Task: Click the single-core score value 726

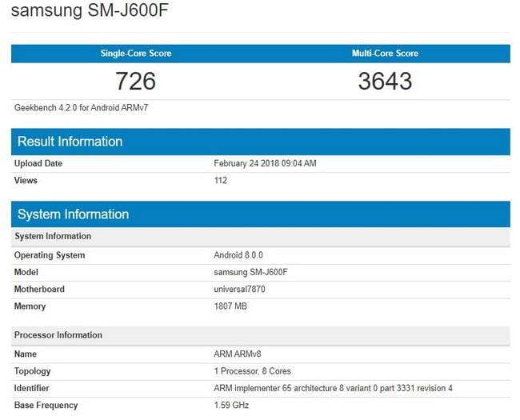Action: click(x=135, y=81)
